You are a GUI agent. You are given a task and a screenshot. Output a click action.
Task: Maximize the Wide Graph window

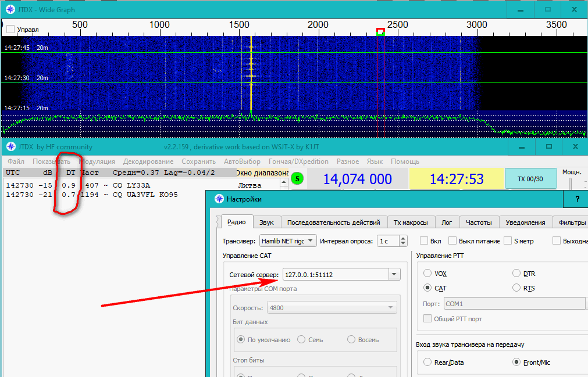[x=547, y=10]
